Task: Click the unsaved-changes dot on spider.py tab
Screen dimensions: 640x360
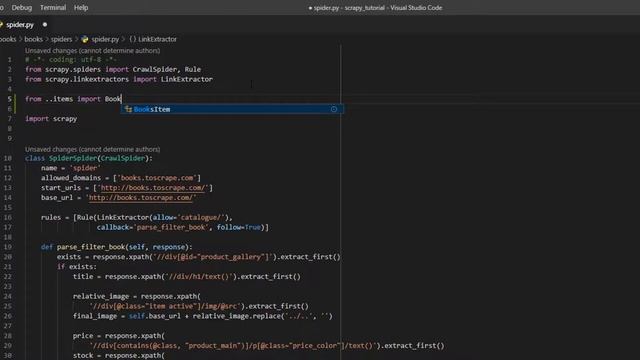Action: coord(45,24)
